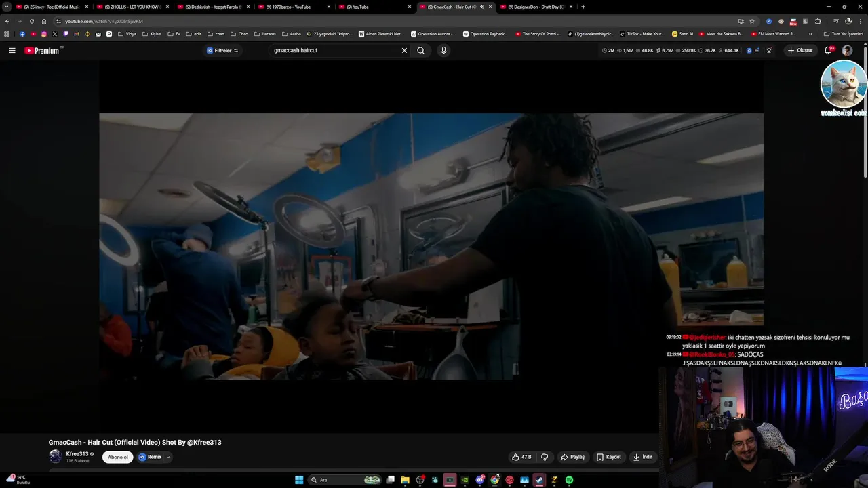The height and width of the screenshot is (488, 868).
Task: Open the YouTube notifications bell
Action: coord(828,50)
